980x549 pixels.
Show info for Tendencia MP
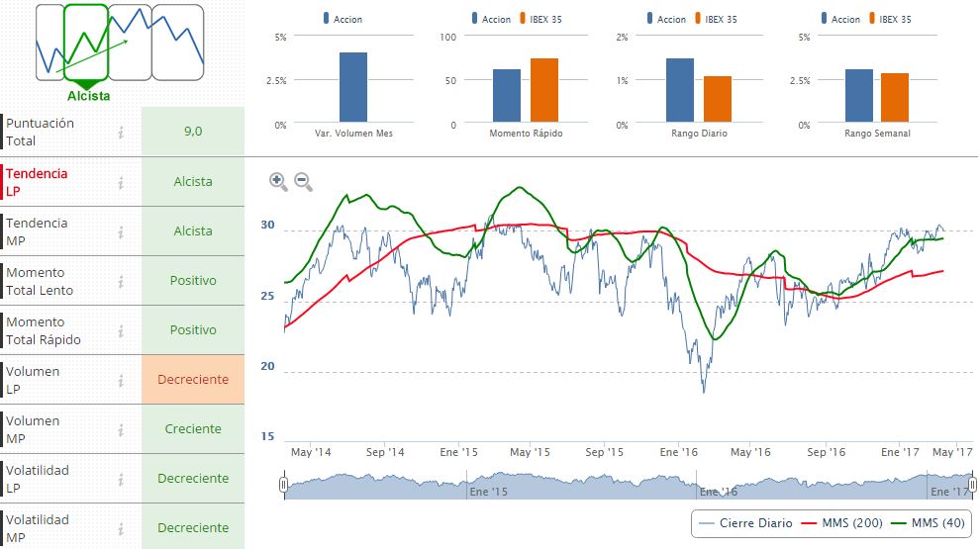pos(121,231)
